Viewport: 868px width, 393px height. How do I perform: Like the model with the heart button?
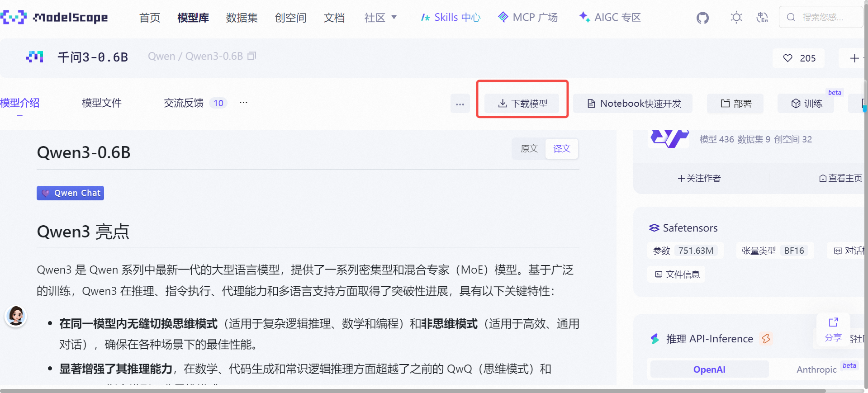coord(798,58)
